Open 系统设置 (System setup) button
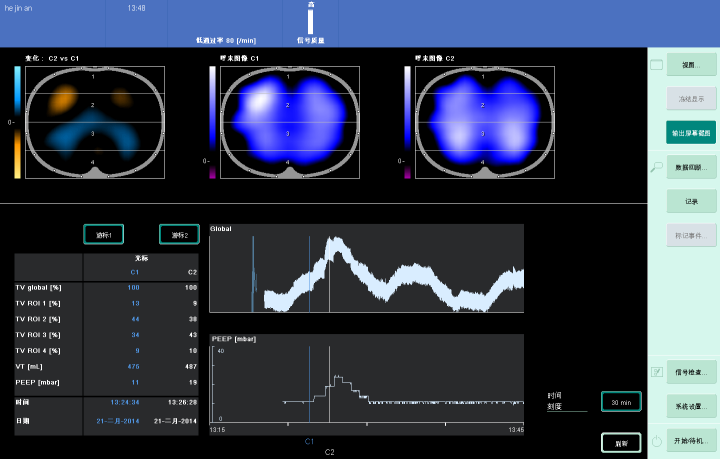Viewport: 720px width, 459px height. (691, 406)
